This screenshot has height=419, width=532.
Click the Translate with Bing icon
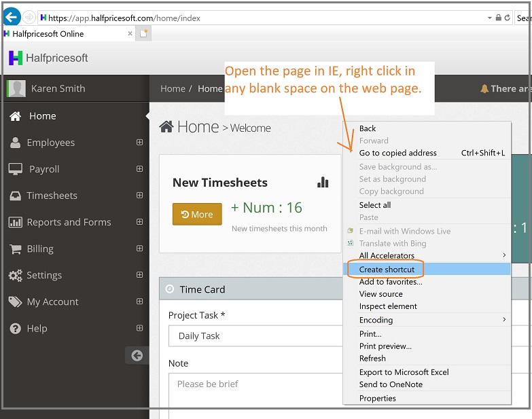(350, 243)
